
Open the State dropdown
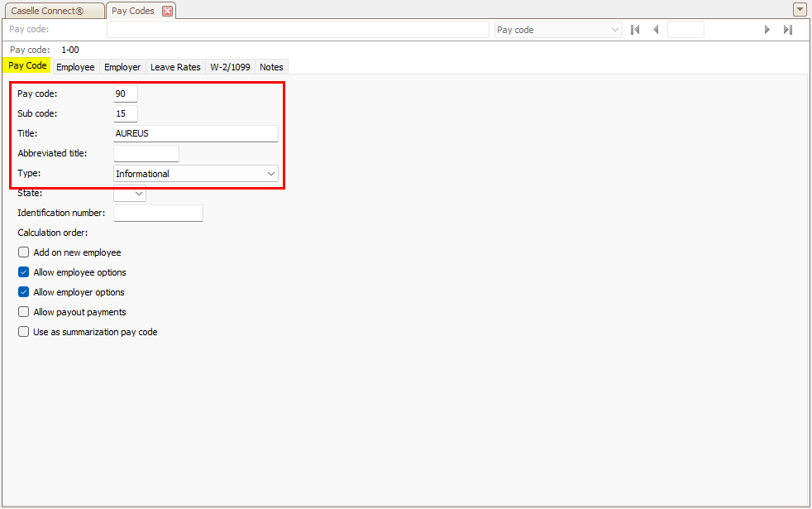(x=138, y=194)
